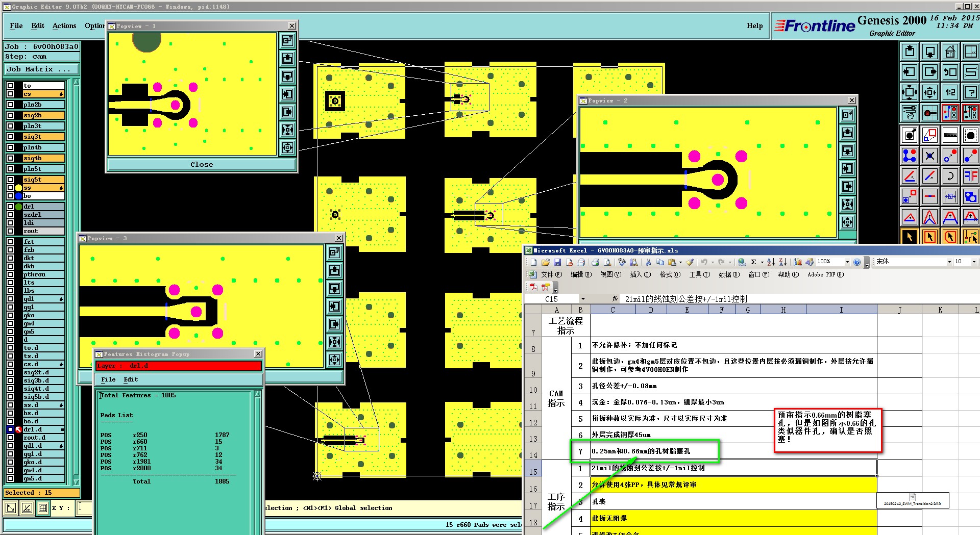Expand the AutoSum dropdown arrow
Image resolution: width=980 pixels, height=535 pixels.
(x=762, y=262)
